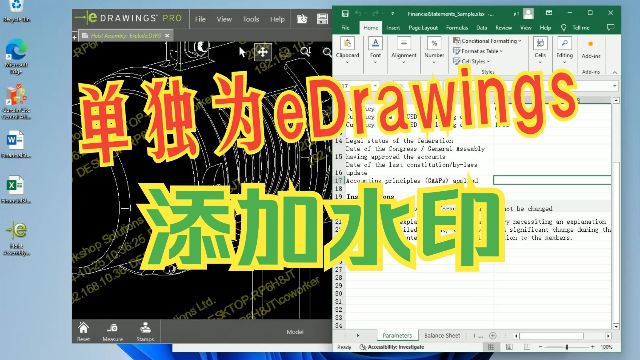This screenshot has height=360, width=640.
Task: Open eDrawings Tools menu
Action: [x=251, y=19]
